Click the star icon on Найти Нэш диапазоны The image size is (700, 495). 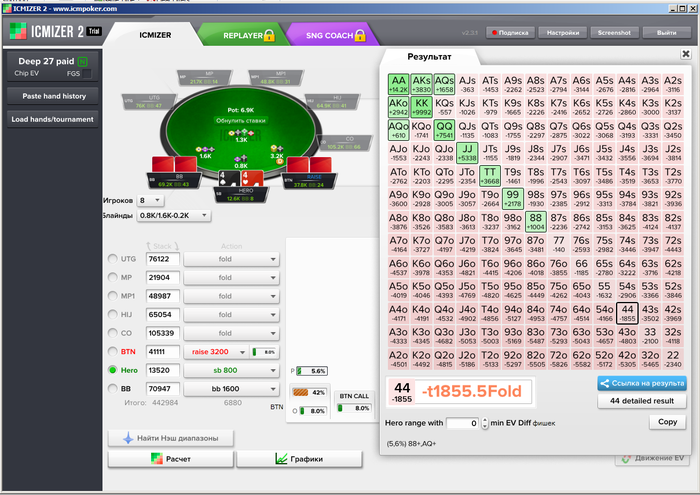pyautogui.click(x=128, y=438)
